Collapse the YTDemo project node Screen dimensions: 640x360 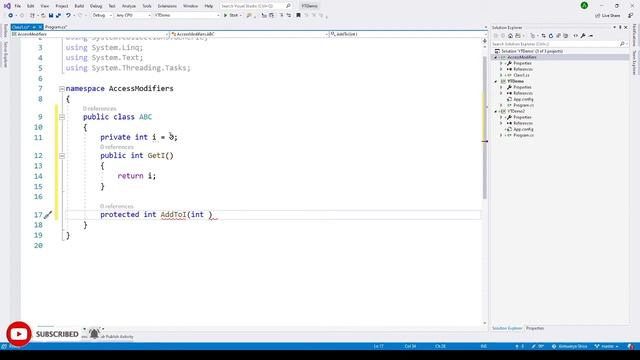(496, 81)
